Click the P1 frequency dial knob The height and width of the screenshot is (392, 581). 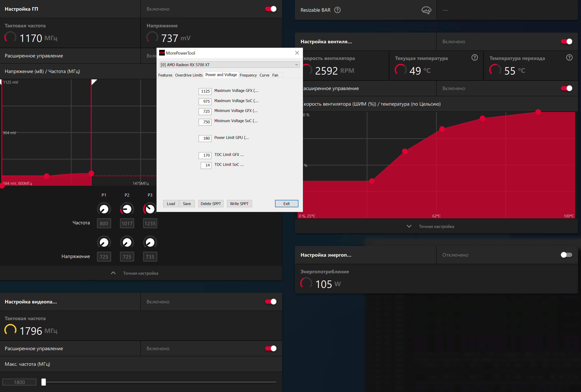[104, 209]
